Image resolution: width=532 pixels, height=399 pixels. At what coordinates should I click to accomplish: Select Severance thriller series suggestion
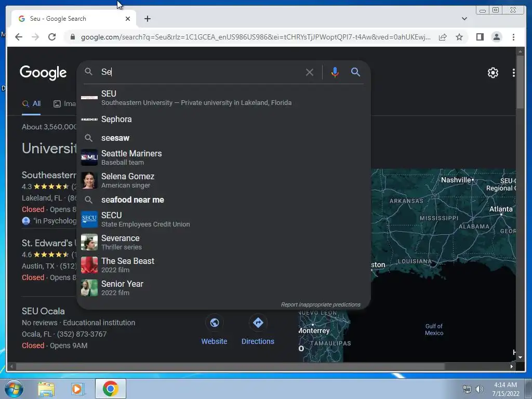223,242
